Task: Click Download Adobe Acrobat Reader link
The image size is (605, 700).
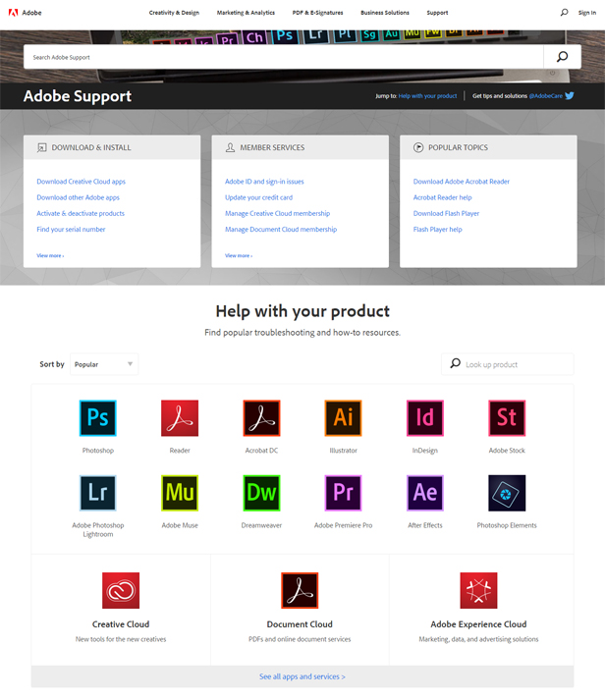Action: [462, 182]
